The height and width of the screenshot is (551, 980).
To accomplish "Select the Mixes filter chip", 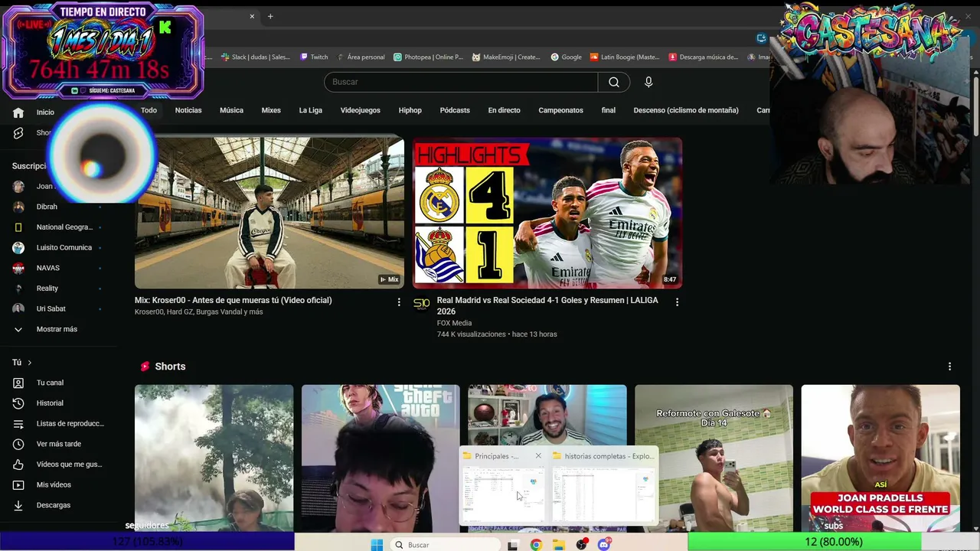I will [x=271, y=110].
